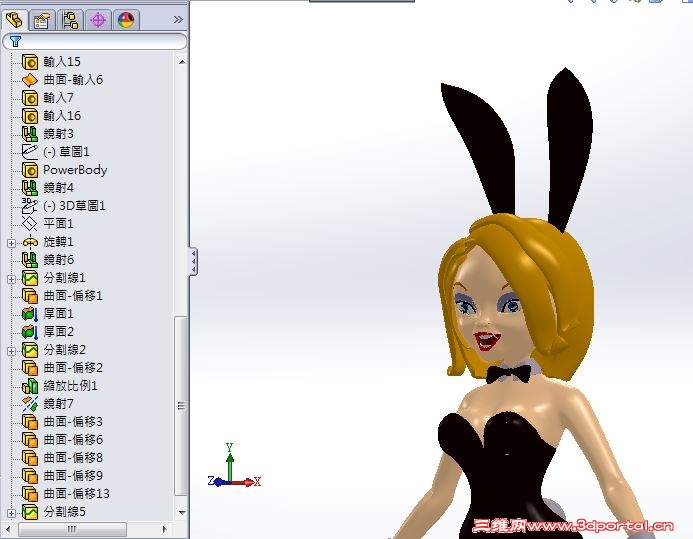This screenshot has height=539, width=693.
Task: Click the 曲面-偏移13 label
Action: click(76, 494)
